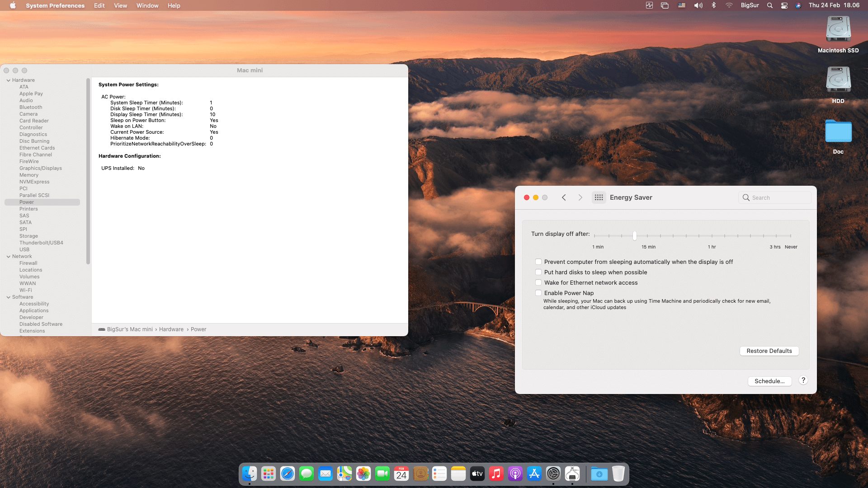This screenshot has width=868, height=488.
Task: Click the back arrow in Energy Saver
Action: click(564, 197)
